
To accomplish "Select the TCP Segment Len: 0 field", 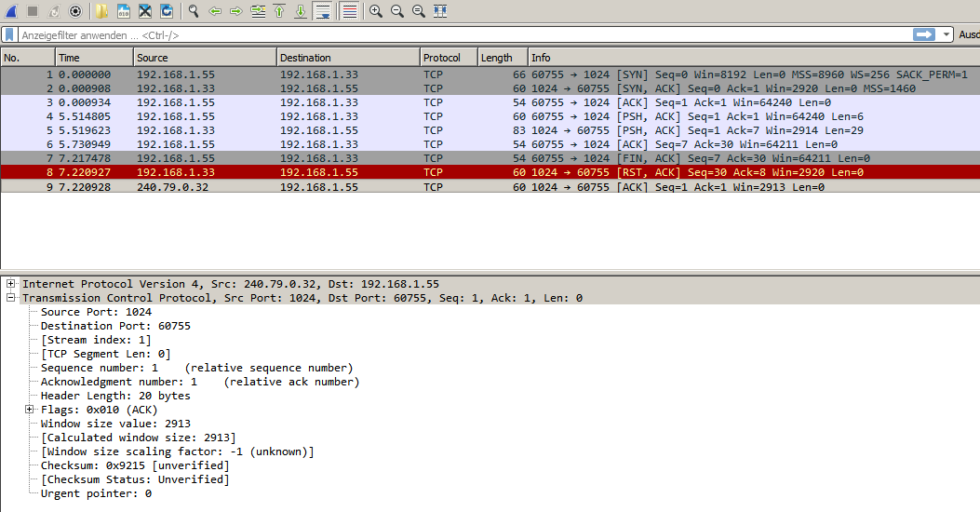I will [x=105, y=354].
